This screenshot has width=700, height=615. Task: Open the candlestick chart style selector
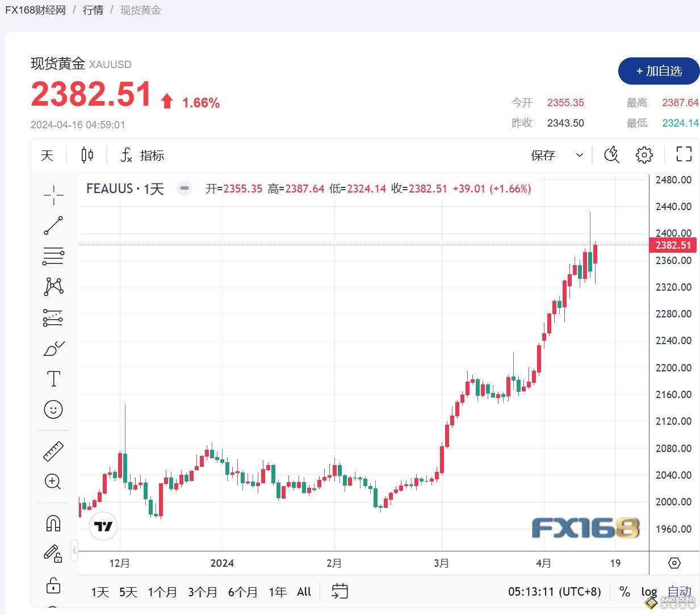point(86,154)
